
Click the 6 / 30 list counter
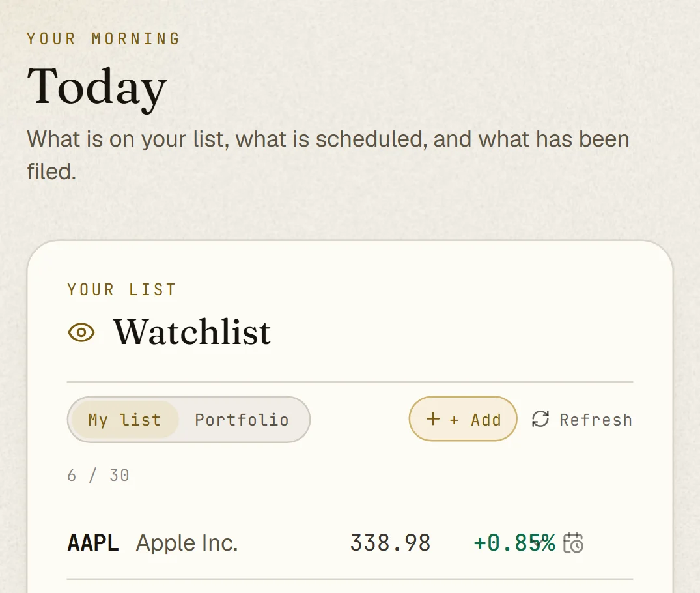[98, 475]
